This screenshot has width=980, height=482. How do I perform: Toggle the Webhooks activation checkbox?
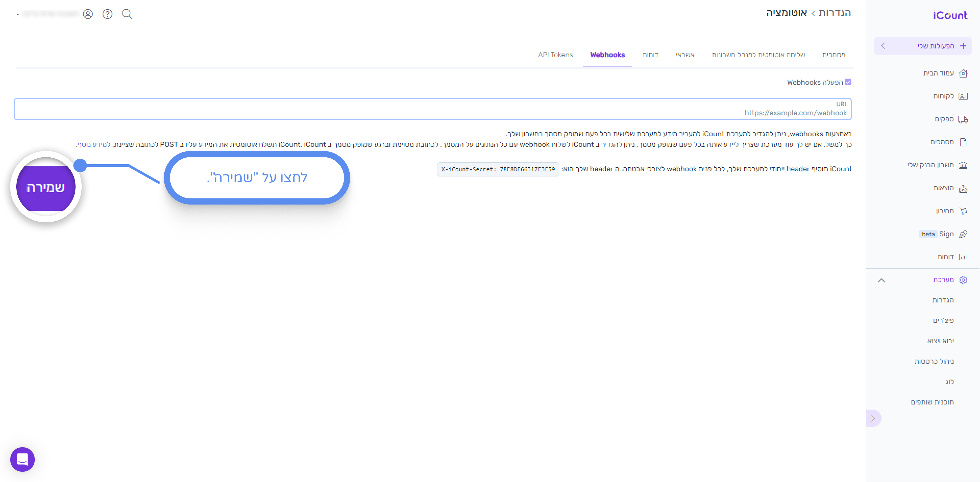pos(848,82)
